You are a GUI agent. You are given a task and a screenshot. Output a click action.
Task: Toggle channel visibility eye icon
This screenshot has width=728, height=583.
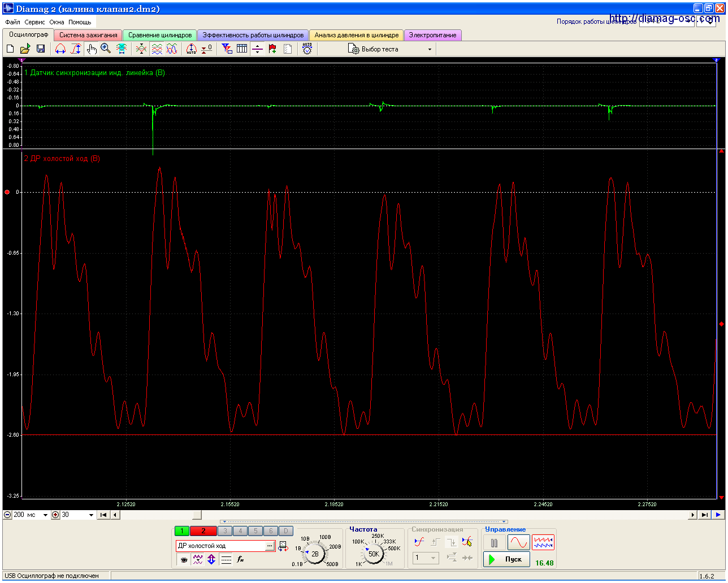[x=183, y=559]
